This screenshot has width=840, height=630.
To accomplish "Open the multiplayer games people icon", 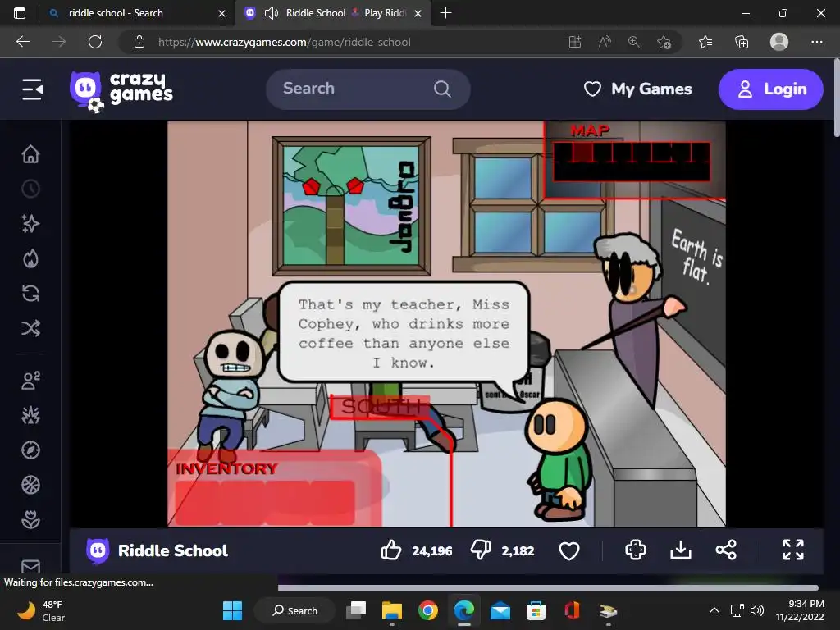I will 30,381.
